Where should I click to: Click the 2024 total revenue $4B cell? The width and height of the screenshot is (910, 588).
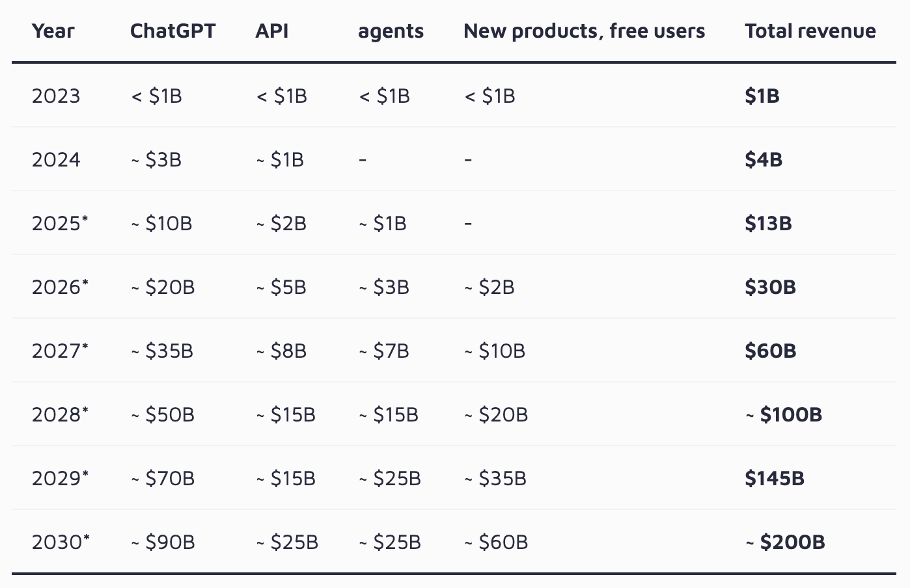(763, 160)
